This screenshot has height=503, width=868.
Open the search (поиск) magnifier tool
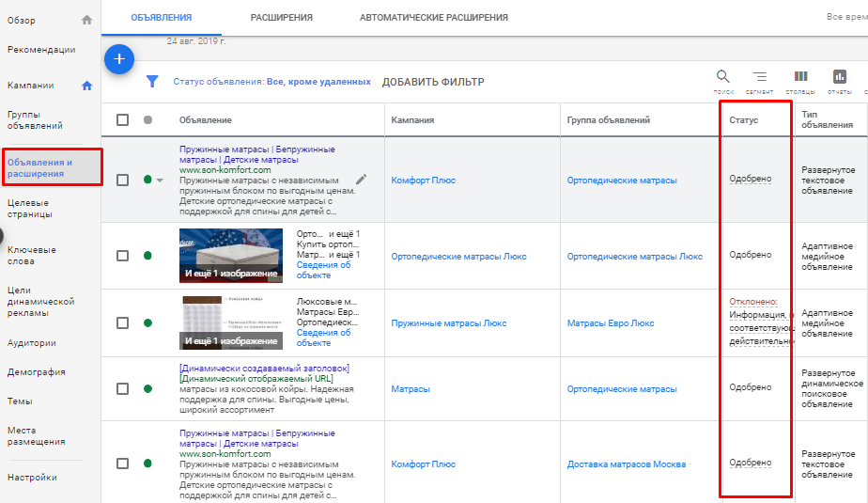pyautogui.click(x=722, y=77)
